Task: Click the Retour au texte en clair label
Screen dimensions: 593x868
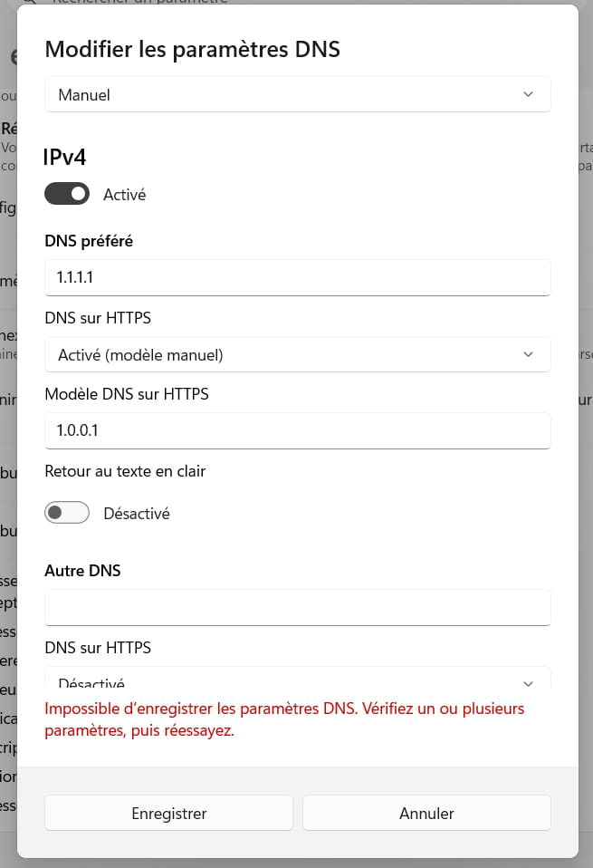Action: [125, 471]
